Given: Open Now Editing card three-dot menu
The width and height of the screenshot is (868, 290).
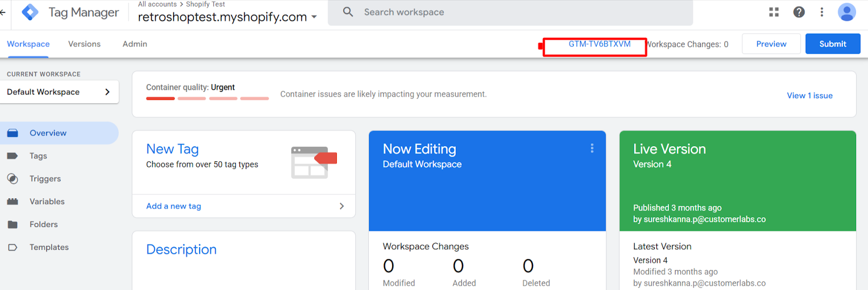Looking at the screenshot, I should (592, 148).
